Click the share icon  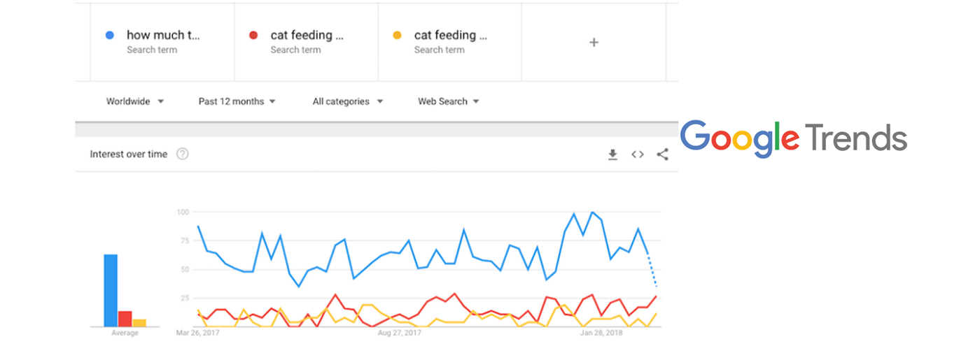(x=662, y=154)
